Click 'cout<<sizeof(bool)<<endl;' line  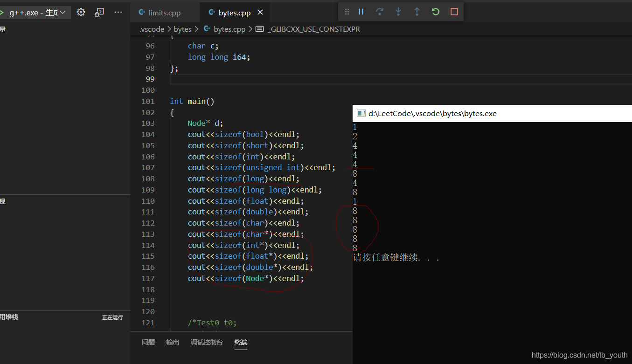[243, 134]
